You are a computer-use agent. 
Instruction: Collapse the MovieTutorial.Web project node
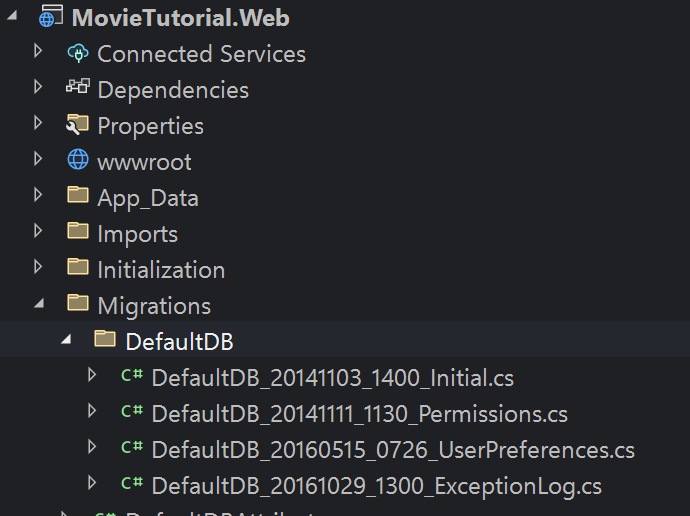[x=11, y=18]
